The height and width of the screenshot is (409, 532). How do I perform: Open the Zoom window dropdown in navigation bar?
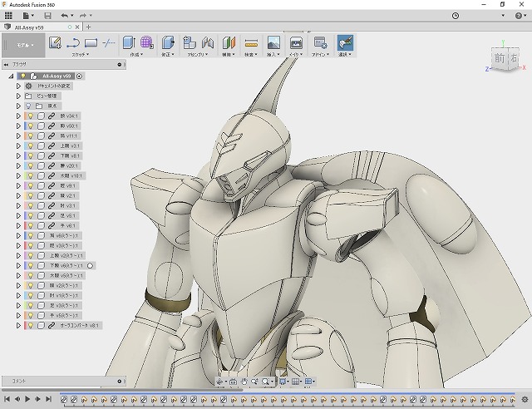272,382
